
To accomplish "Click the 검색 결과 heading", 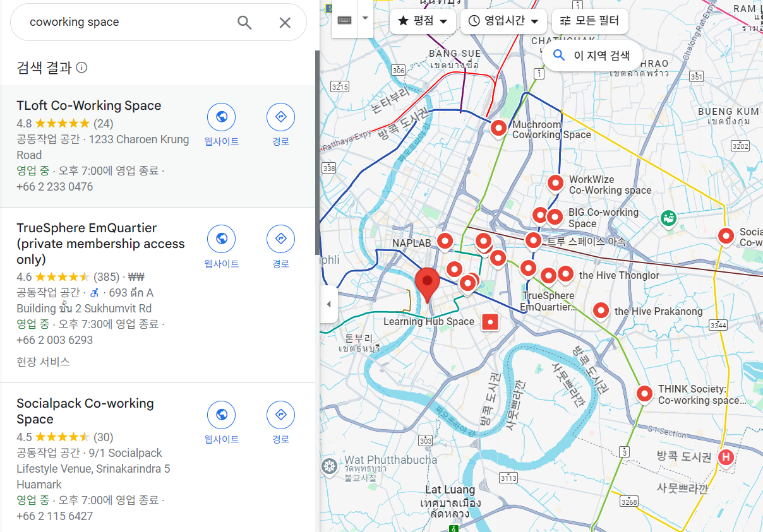I will pos(44,68).
